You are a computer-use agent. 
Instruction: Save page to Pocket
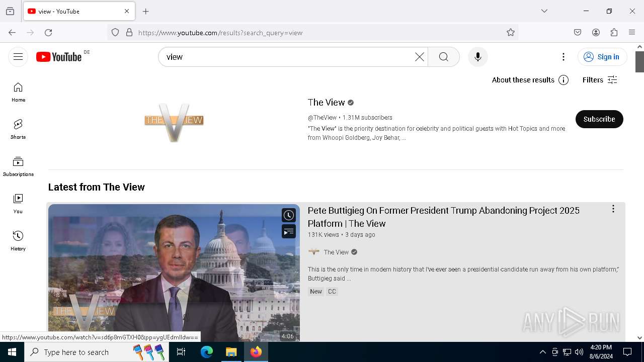tap(578, 33)
